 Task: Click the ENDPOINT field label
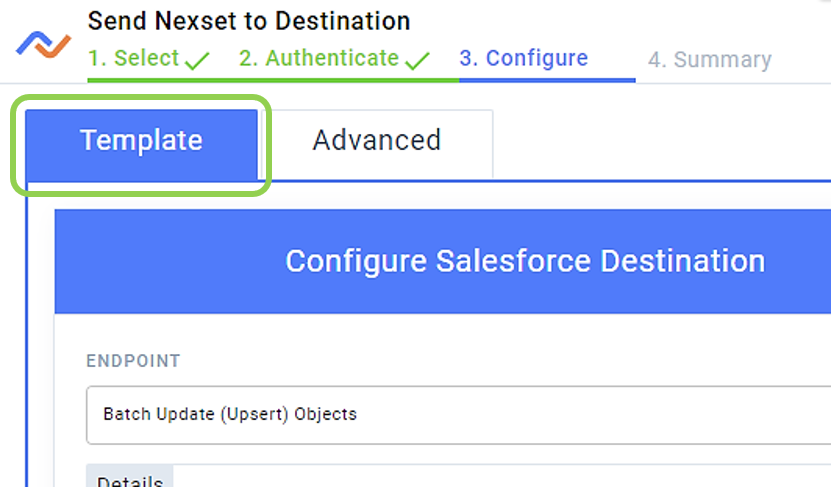pos(133,361)
